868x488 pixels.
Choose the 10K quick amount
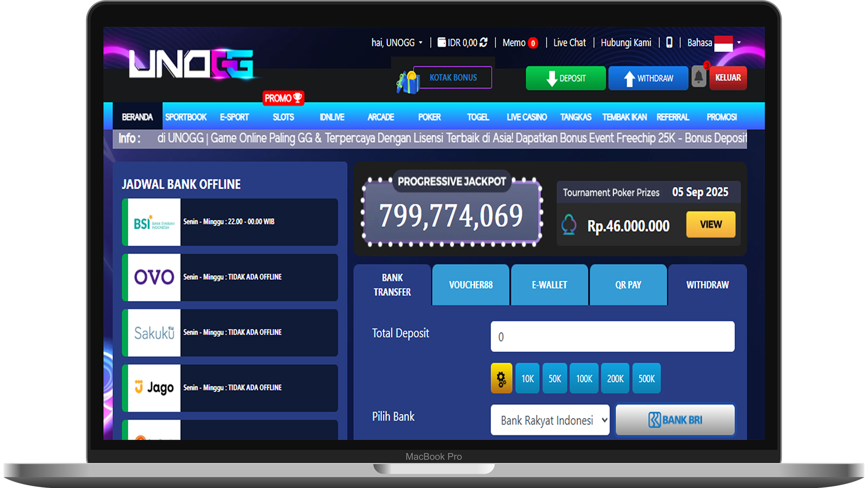pyautogui.click(x=528, y=378)
